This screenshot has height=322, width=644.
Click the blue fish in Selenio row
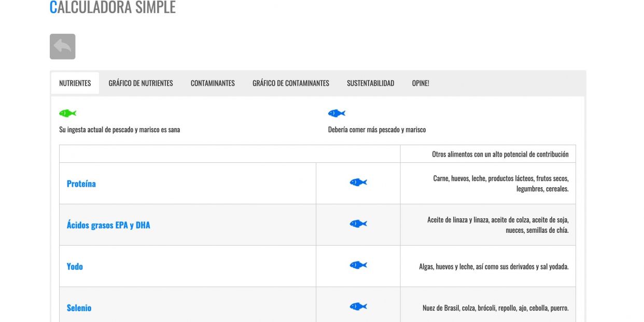click(358, 307)
